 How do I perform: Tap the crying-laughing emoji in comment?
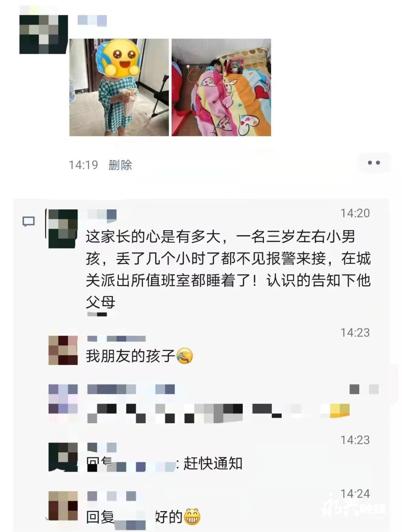185,356
